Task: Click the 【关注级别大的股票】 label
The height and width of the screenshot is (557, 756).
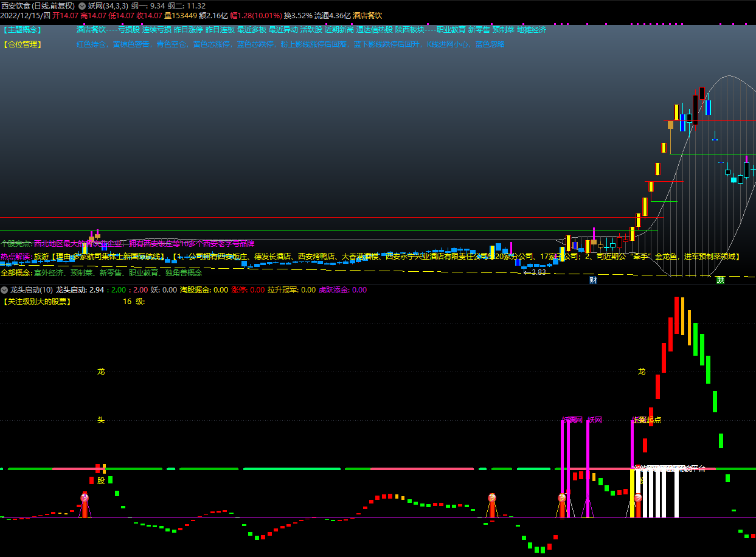Action: [36, 301]
